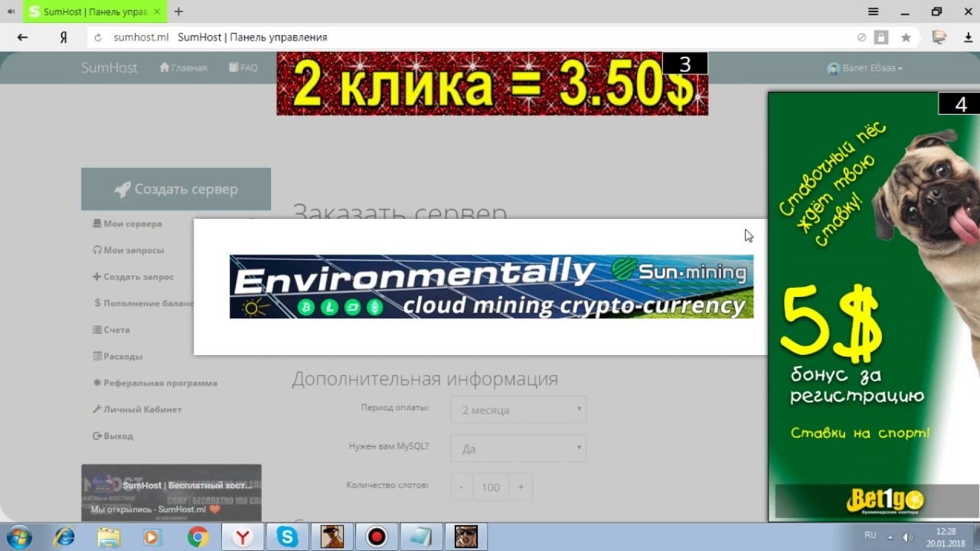Open a new browser tab with plus
Screen dimensions: 980x551
pos(178,11)
